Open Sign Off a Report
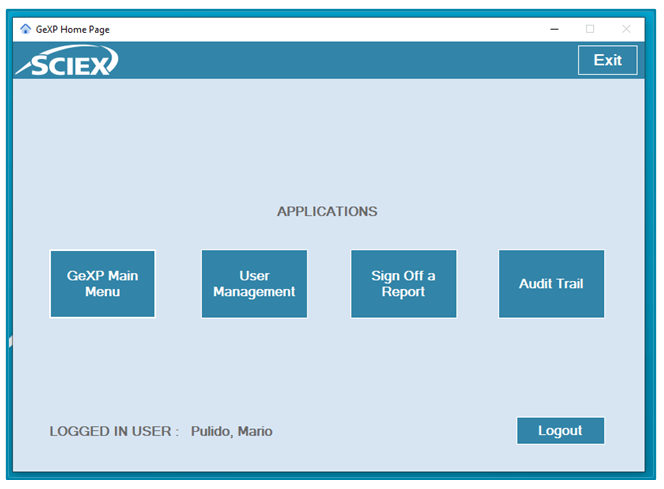 (x=403, y=284)
